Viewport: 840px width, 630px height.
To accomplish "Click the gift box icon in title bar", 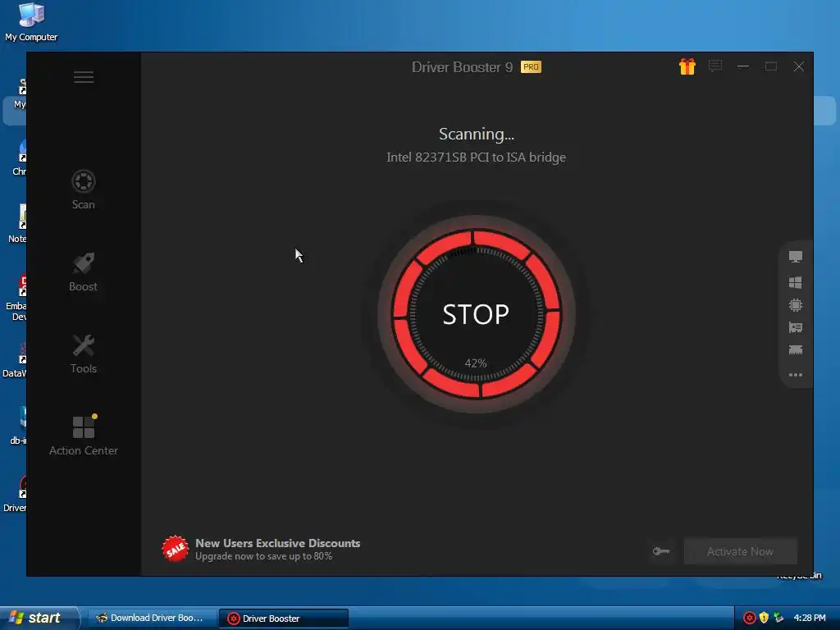I will coord(687,66).
